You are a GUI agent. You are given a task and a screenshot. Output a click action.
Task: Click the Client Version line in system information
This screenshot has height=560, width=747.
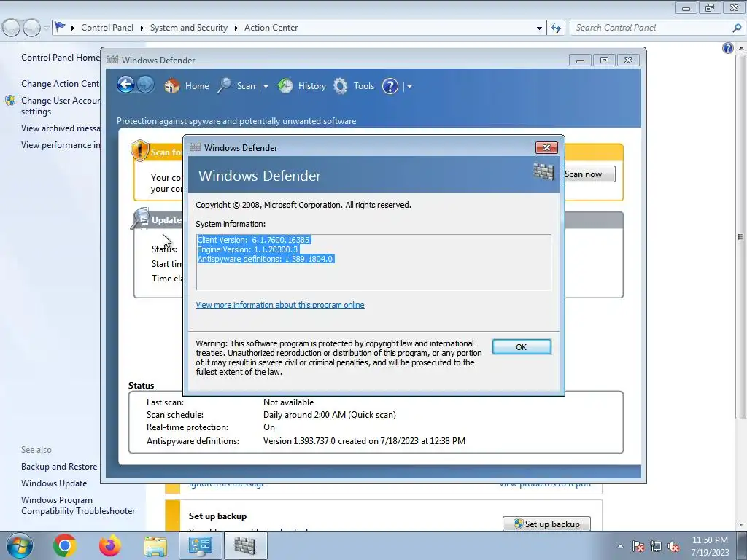coord(253,240)
